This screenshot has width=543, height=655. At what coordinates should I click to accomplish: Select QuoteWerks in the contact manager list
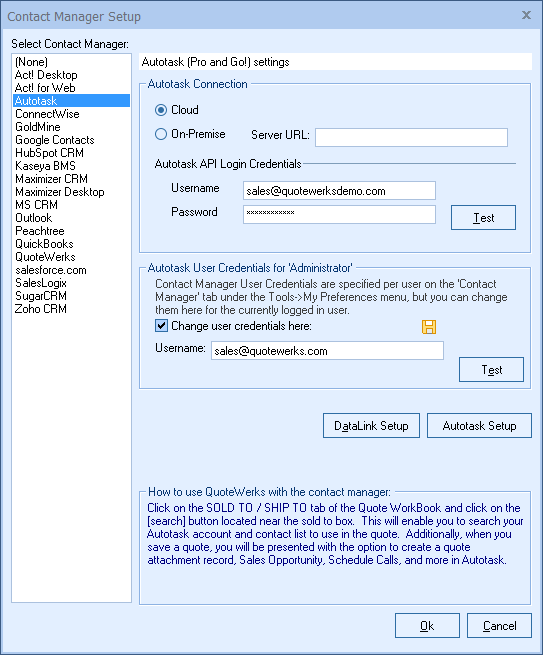click(x=71, y=256)
